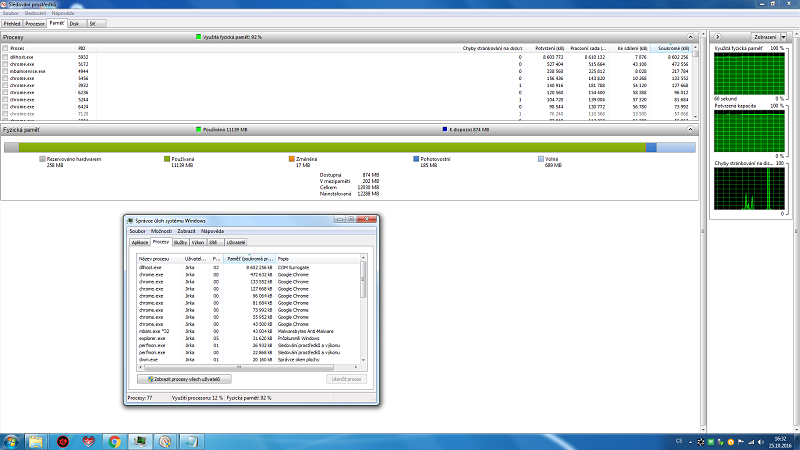The image size is (800, 450).
Task: Click the blue Pohotovostní legend swatch
Action: point(416,159)
